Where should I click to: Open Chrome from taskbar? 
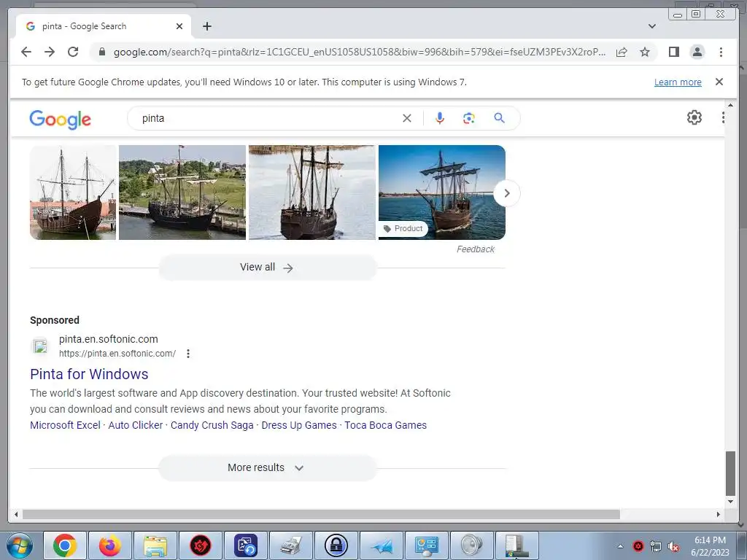tap(65, 545)
